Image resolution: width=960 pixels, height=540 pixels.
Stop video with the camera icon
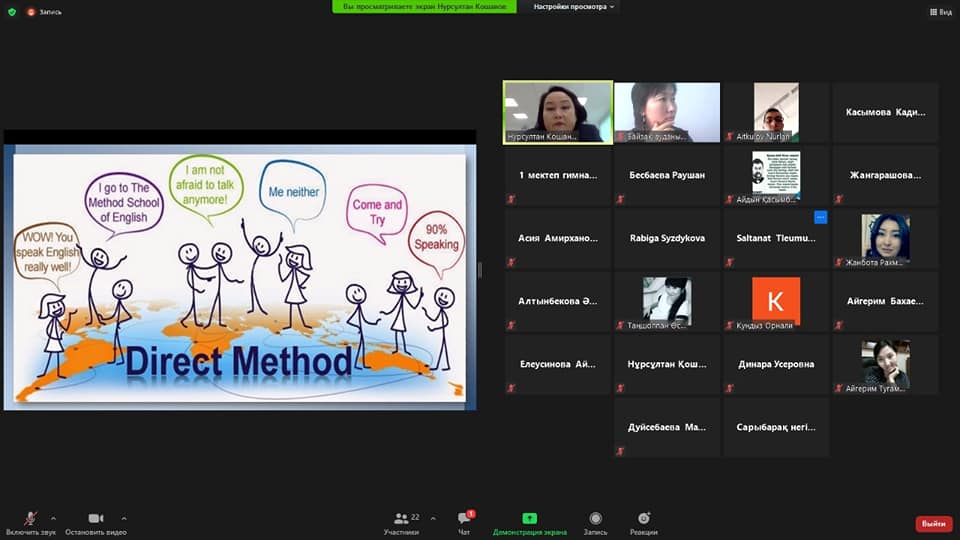[96, 519]
